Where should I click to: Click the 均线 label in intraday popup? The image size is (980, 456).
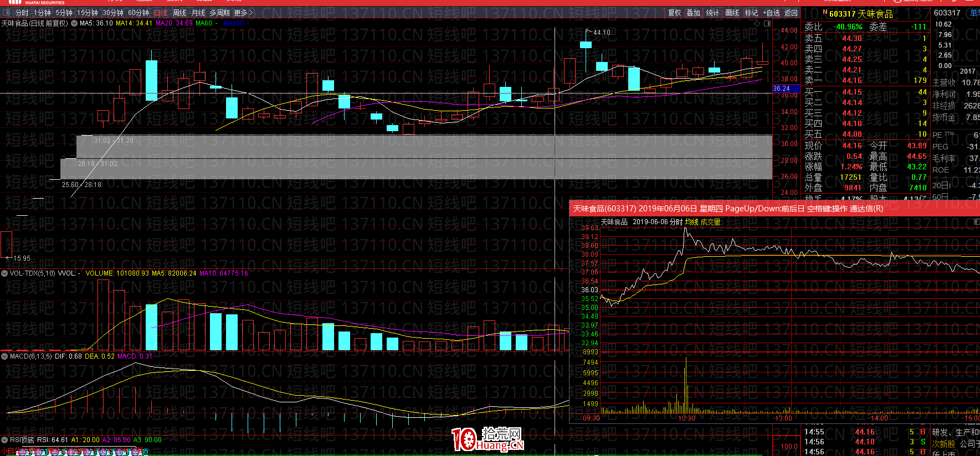pos(691,222)
